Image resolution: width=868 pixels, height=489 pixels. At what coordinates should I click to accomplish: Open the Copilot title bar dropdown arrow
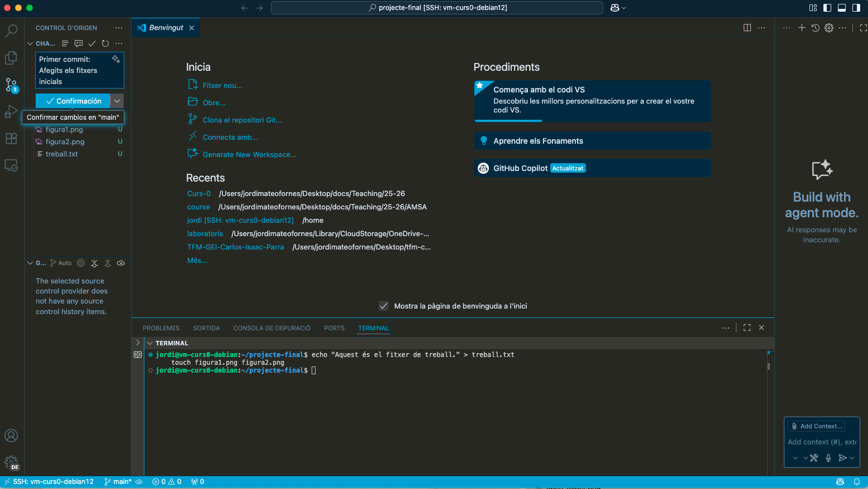[x=624, y=8]
